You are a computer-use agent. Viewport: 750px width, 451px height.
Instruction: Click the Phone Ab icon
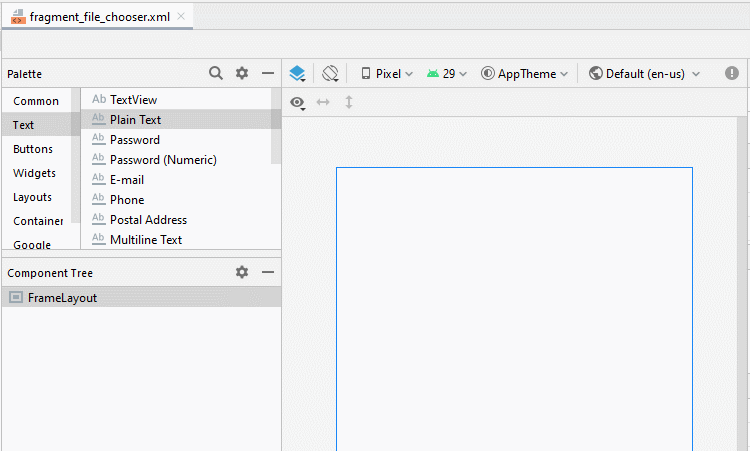click(x=99, y=198)
